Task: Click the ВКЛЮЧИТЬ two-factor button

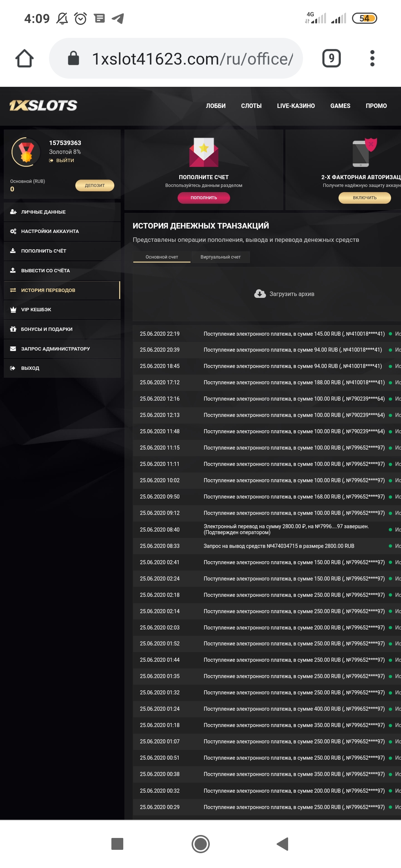Action: coord(364,198)
